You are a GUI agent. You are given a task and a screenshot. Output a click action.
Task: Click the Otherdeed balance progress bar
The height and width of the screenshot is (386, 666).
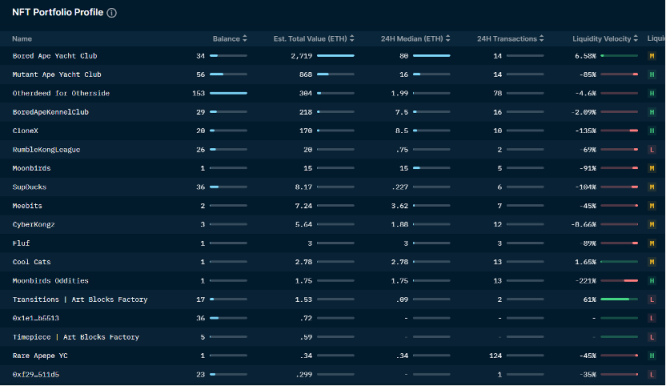229,93
